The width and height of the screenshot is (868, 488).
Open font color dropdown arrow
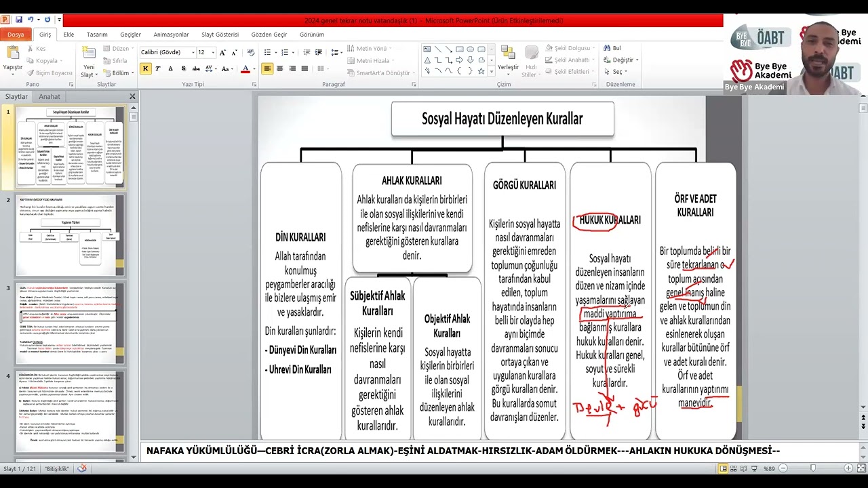tap(254, 68)
